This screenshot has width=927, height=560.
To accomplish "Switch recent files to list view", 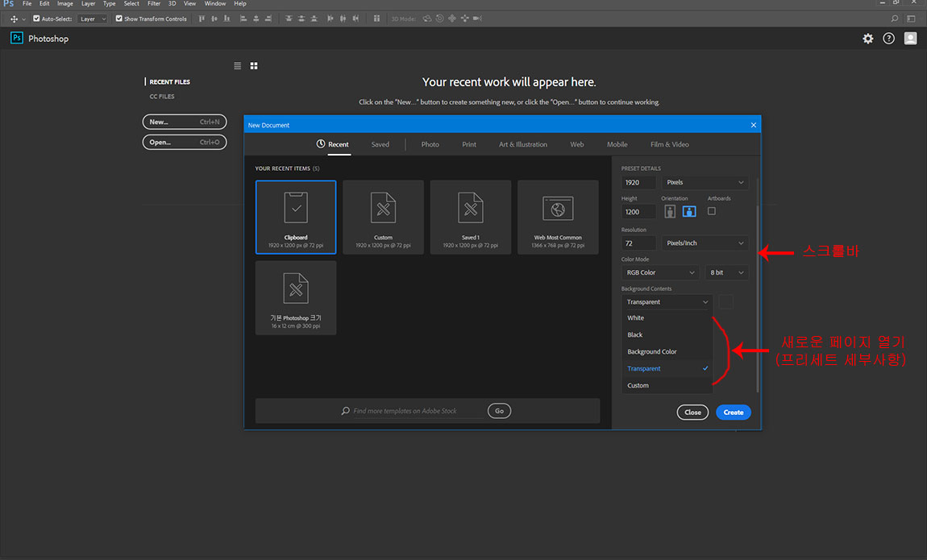I will (238, 65).
